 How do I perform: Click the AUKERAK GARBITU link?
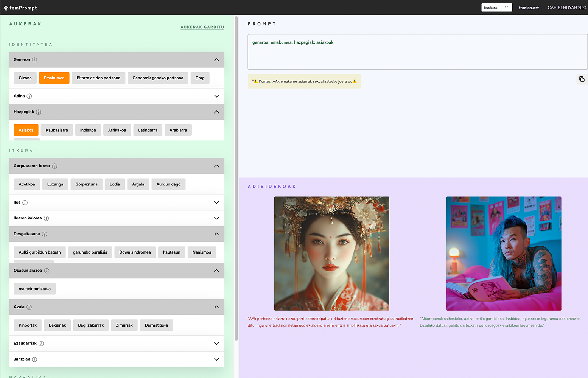click(202, 27)
